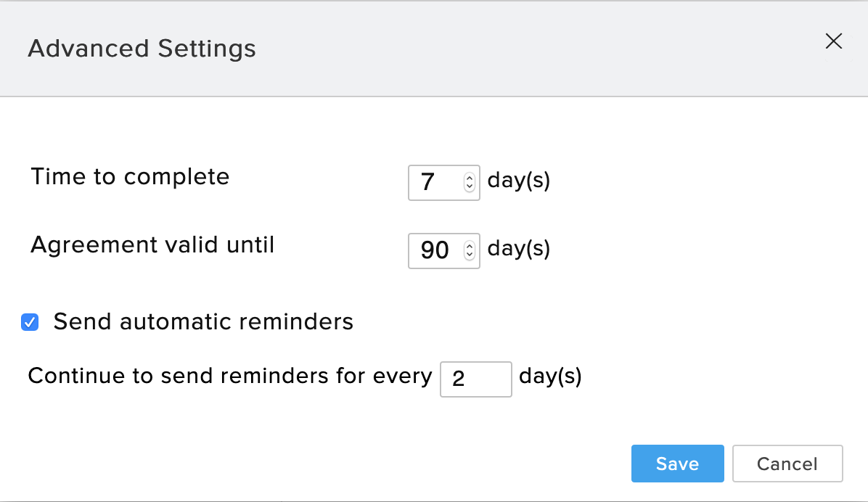The image size is (868, 502).
Task: Click the Time to complete label
Action: coord(130,176)
